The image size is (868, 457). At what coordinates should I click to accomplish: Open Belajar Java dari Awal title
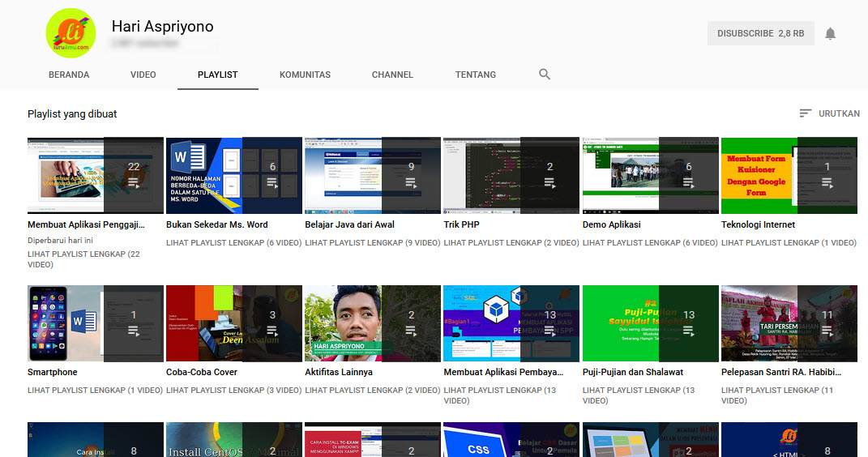click(350, 224)
